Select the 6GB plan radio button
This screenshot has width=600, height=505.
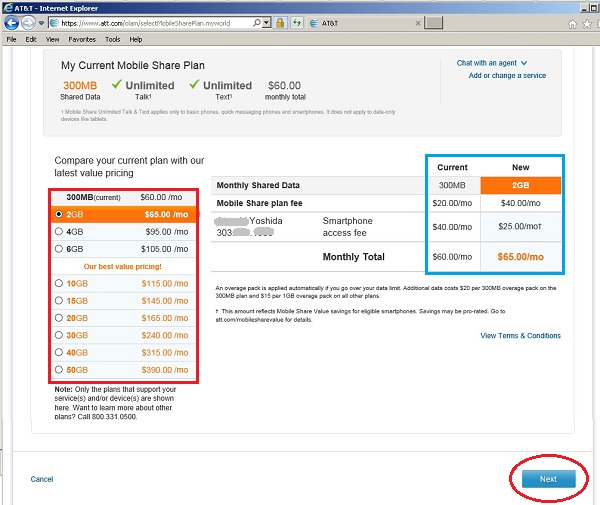point(59,249)
